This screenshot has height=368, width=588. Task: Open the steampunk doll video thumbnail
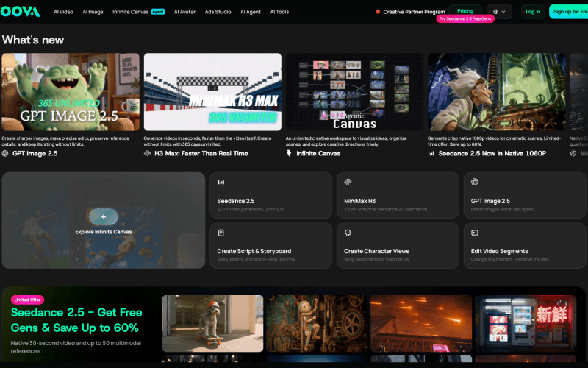coord(317,323)
